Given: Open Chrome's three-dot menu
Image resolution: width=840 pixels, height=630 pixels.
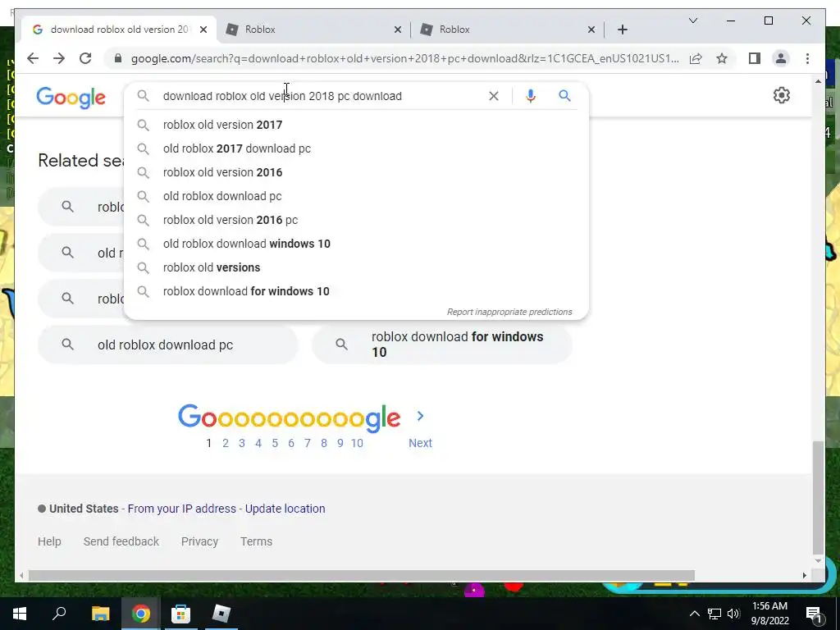Looking at the screenshot, I should [807, 58].
